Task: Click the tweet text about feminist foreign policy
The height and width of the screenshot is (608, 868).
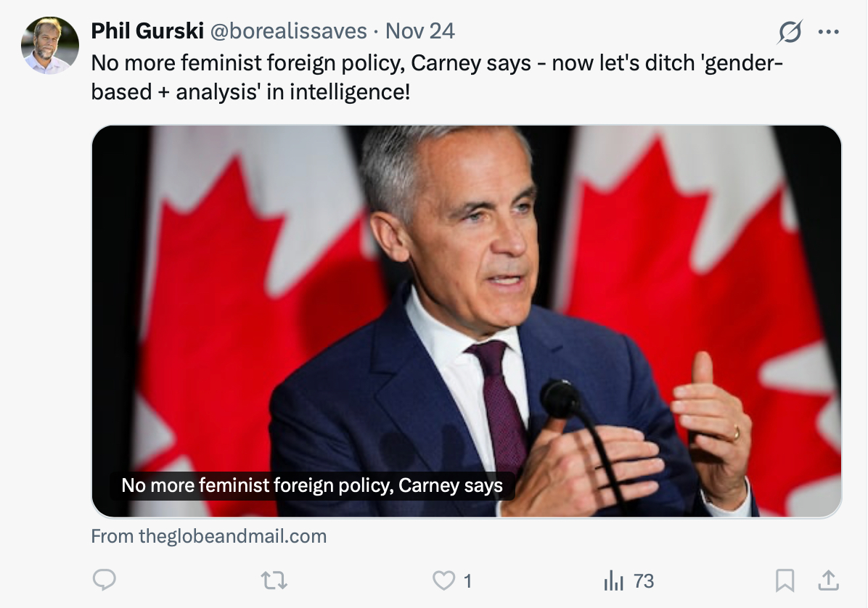Action: tap(435, 78)
